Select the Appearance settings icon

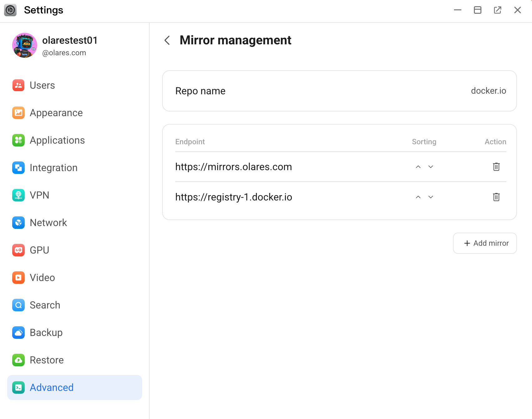tap(18, 113)
